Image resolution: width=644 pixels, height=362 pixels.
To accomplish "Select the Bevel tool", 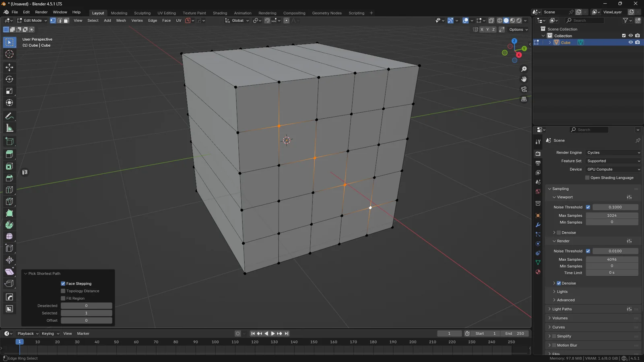I will [9, 178].
